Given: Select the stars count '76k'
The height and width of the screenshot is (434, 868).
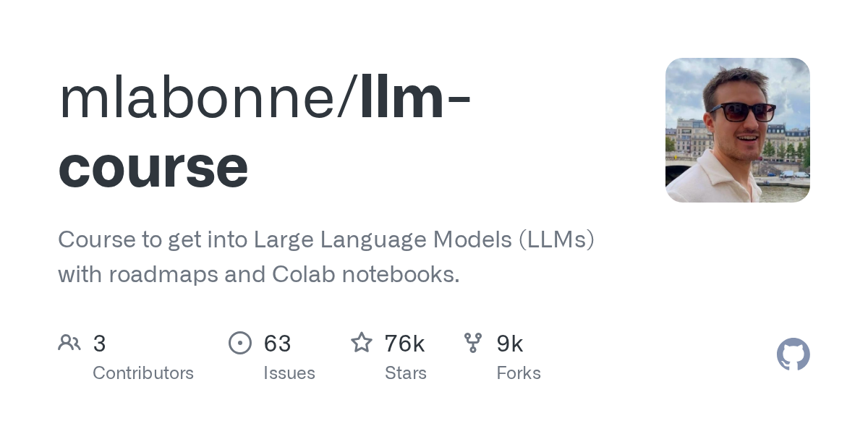Looking at the screenshot, I should tap(404, 344).
